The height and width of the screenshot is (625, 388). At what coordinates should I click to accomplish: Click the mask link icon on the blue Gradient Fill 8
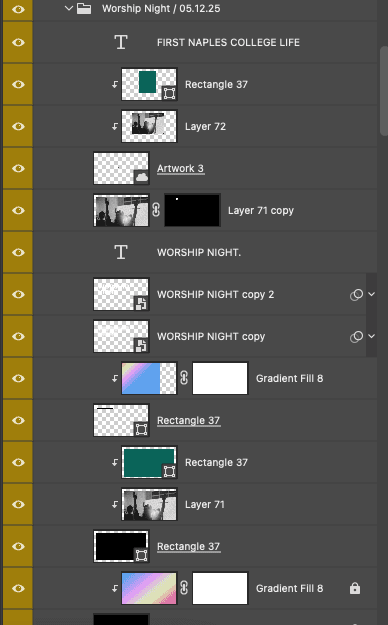pyautogui.click(x=184, y=378)
